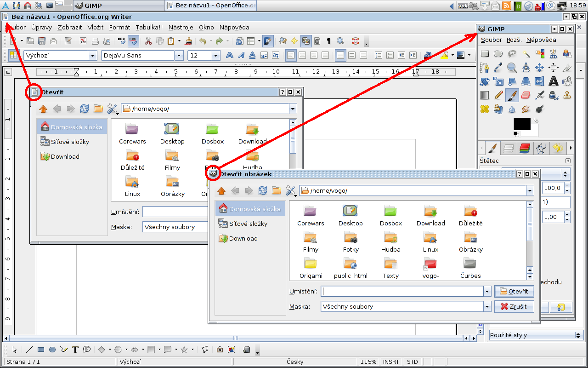The width and height of the screenshot is (588, 368).
Task: Select the Fuzzy Select magic wand tool
Action: coord(526,54)
